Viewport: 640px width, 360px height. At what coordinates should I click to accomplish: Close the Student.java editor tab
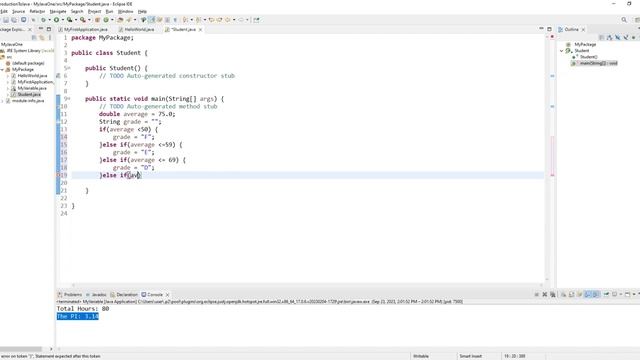(200, 29)
